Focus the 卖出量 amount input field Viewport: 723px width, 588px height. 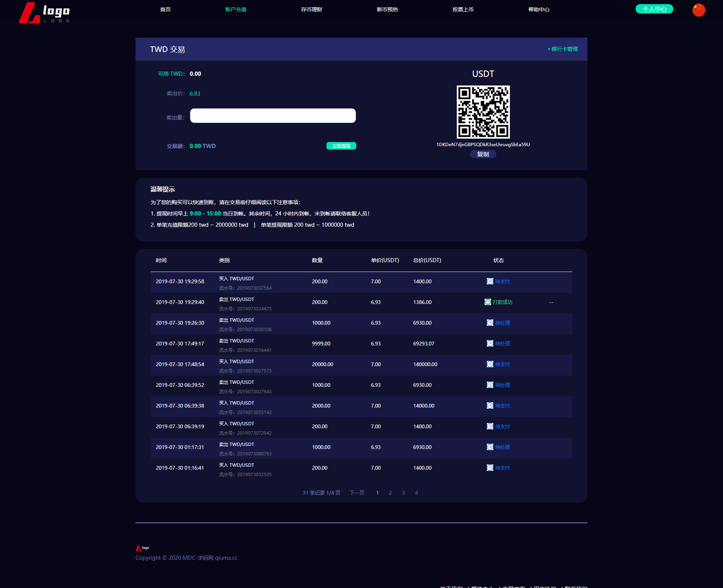pos(273,116)
